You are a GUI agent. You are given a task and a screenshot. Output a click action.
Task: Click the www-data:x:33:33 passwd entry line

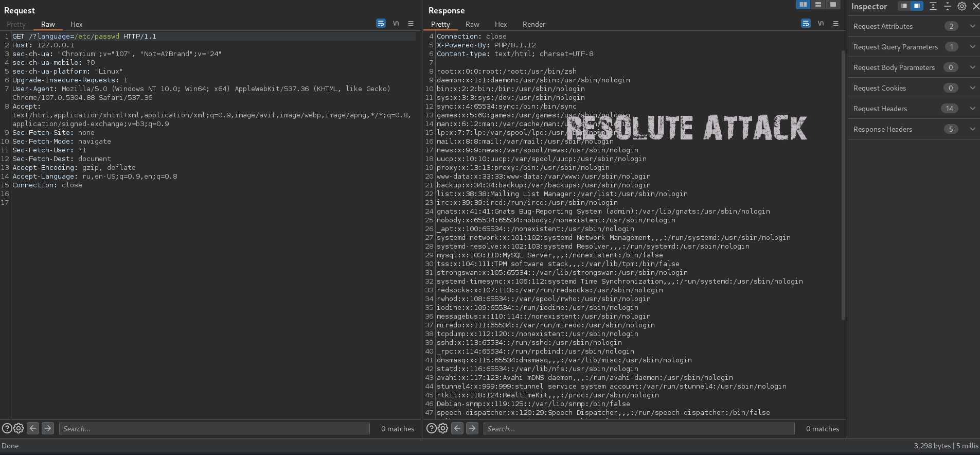[x=544, y=177]
